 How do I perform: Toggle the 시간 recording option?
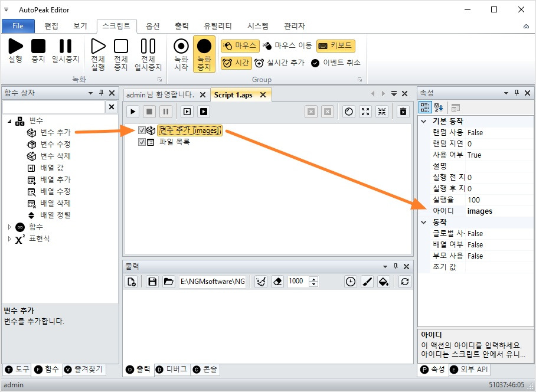(x=236, y=63)
